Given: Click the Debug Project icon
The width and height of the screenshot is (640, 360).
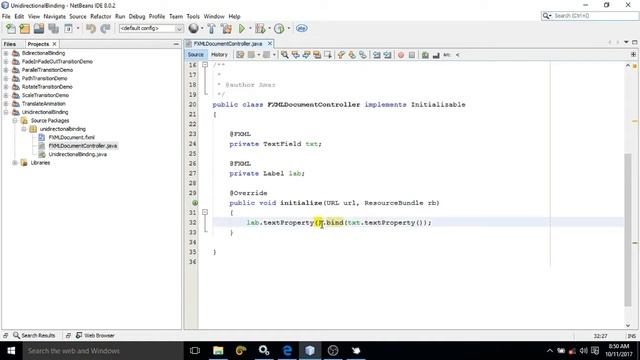Looking at the screenshot, I should (x=260, y=29).
